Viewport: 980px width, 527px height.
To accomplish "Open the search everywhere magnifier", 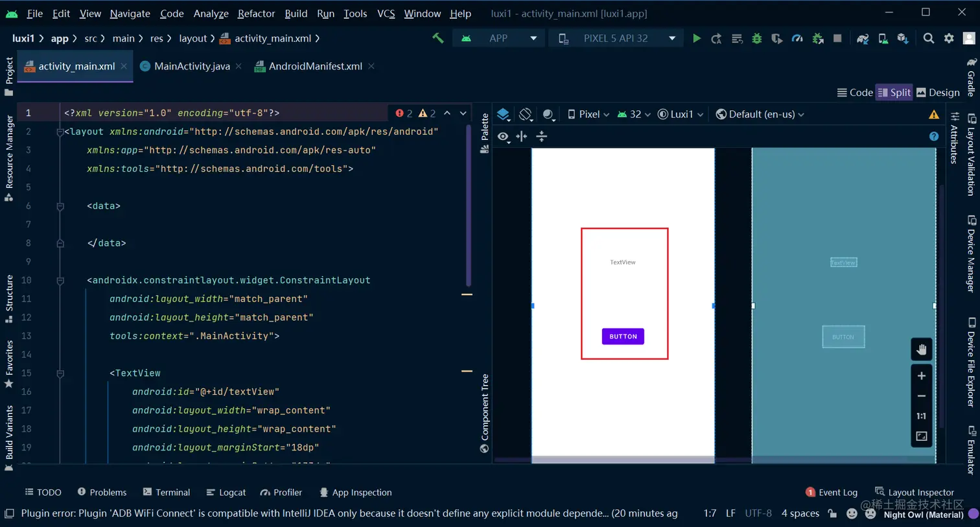I will [x=928, y=38].
